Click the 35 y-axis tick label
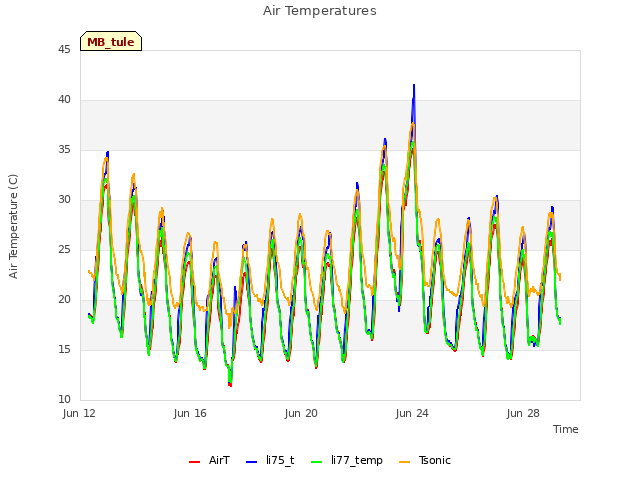This screenshot has width=640, height=480. [x=64, y=149]
